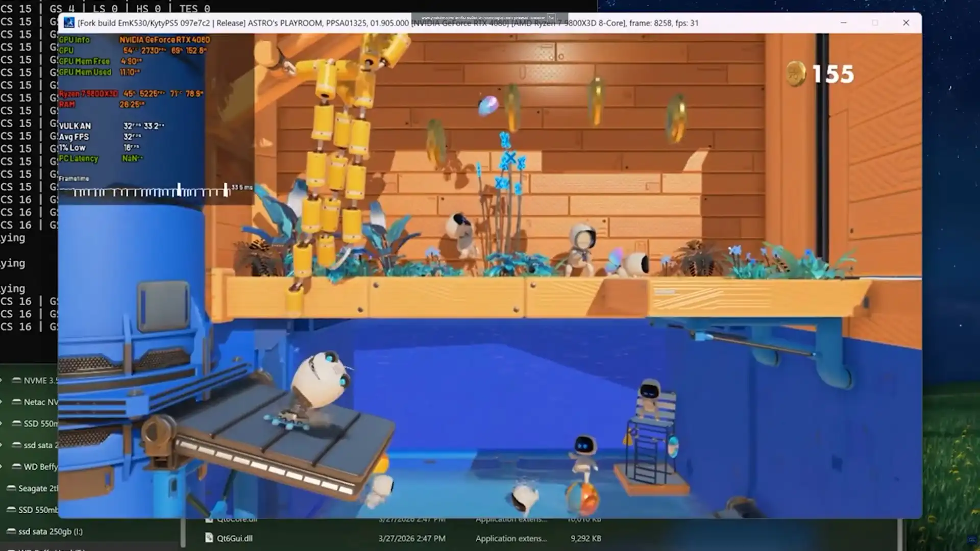Viewport: 980px width, 551px height.
Task: Click the Netac drive icon in Explorer sidebar
Action: click(16, 402)
